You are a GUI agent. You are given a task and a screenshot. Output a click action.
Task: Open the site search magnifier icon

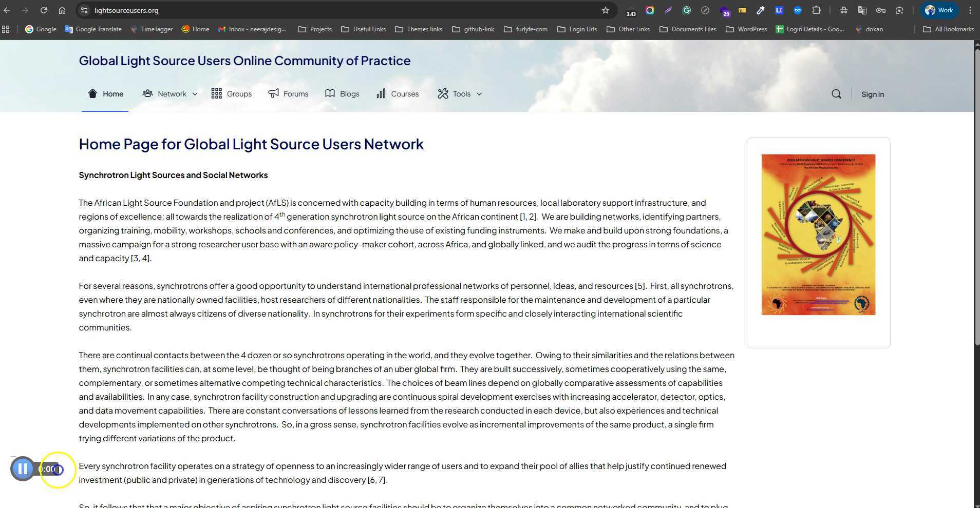coord(836,94)
